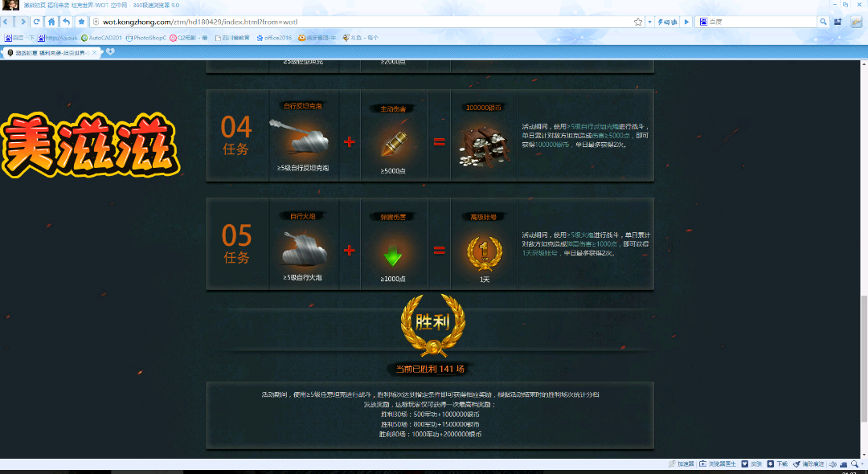This screenshot has height=474, width=868.
Task: Click the ≥1000点 text
Action: 393,279
